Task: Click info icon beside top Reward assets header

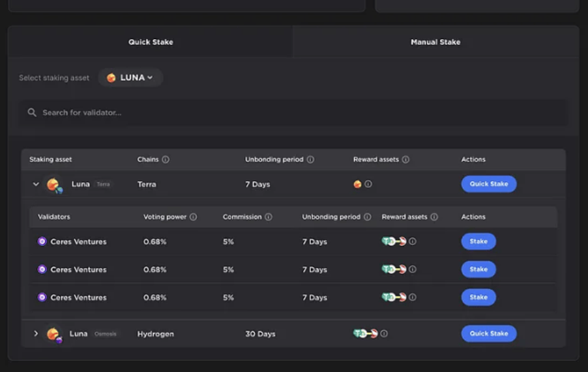Action: pyautogui.click(x=406, y=159)
